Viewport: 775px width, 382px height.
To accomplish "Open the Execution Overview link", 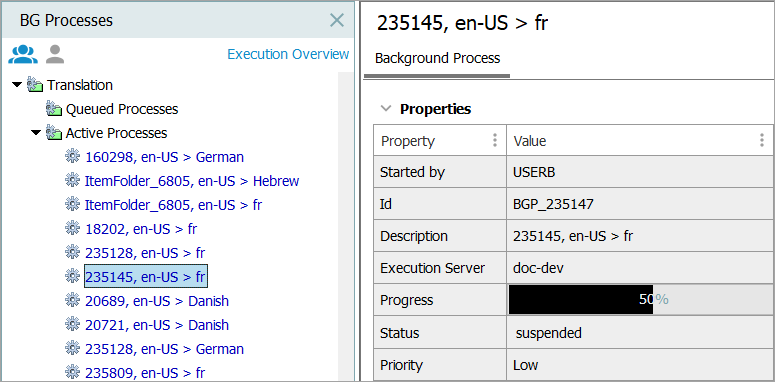I will 288,54.
